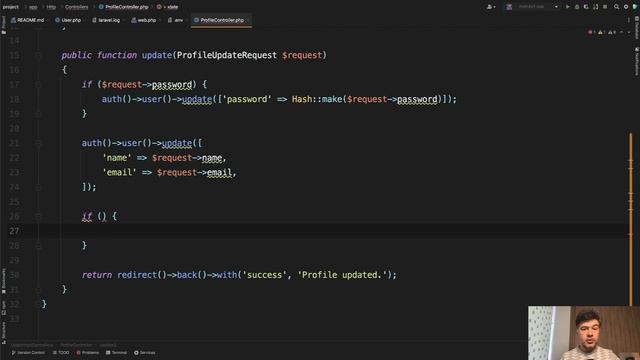640x360 pixels.
Task: Go to next highlighted error arrow
Action: [x=629, y=32]
